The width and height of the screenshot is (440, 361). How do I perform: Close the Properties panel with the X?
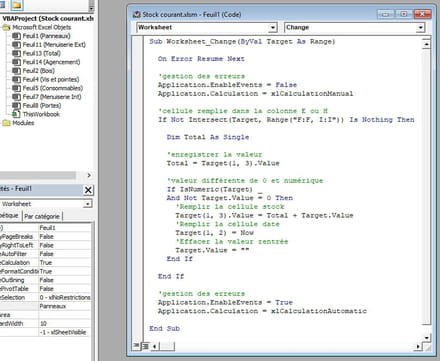(88, 190)
